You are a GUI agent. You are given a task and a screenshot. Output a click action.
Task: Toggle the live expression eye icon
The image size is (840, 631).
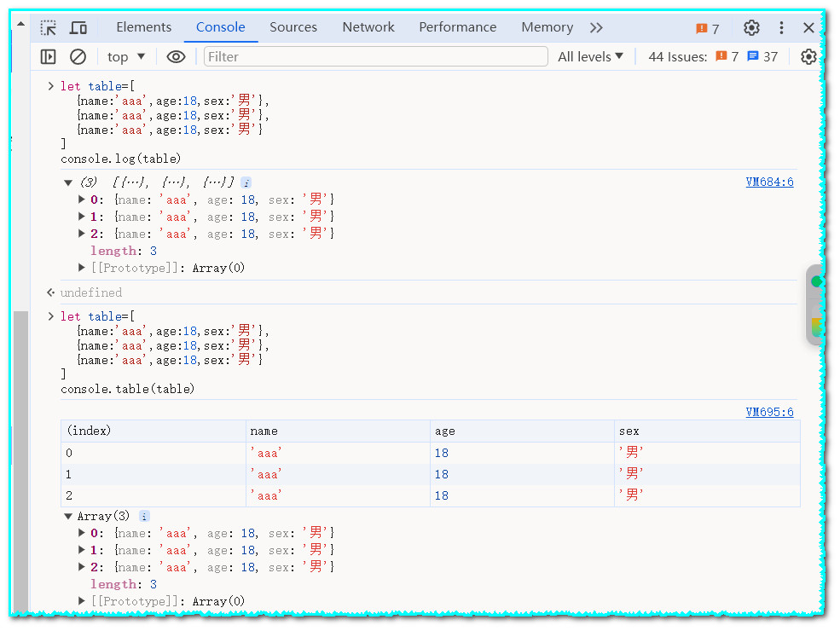pos(176,56)
